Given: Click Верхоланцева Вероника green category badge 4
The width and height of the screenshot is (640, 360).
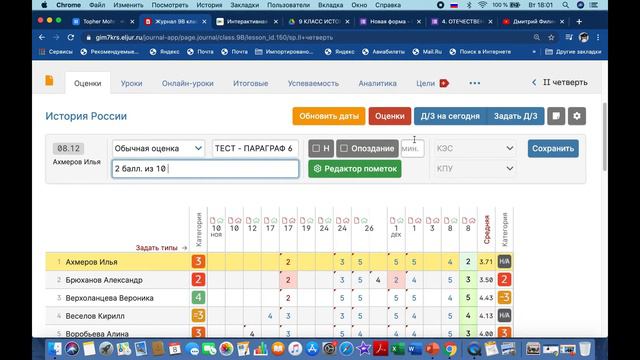Looking at the screenshot, I should 198,298.
